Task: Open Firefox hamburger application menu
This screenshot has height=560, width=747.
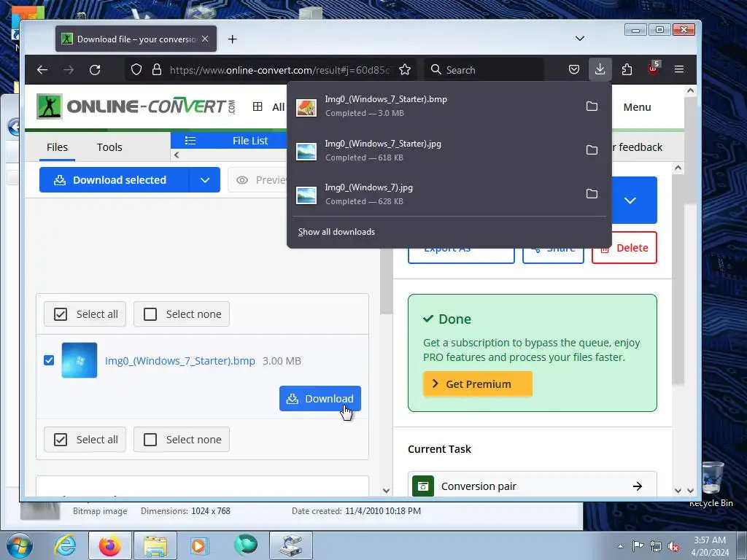Action: point(679,69)
